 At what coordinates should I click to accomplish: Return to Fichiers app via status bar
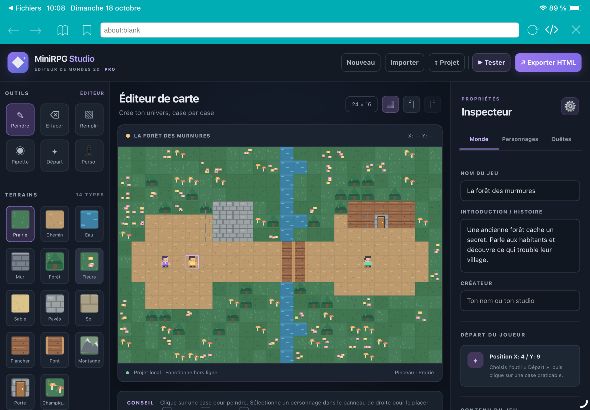pos(25,8)
